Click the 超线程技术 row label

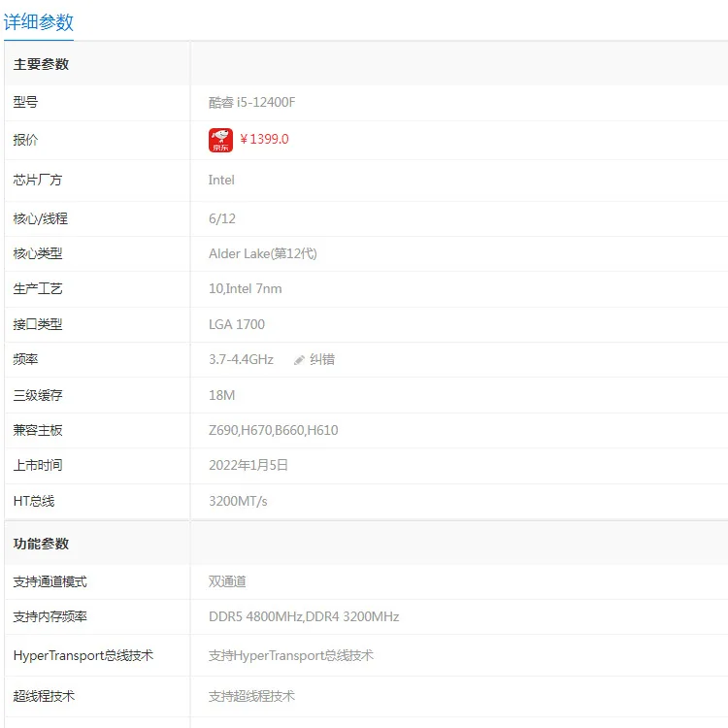pyautogui.click(x=44, y=696)
